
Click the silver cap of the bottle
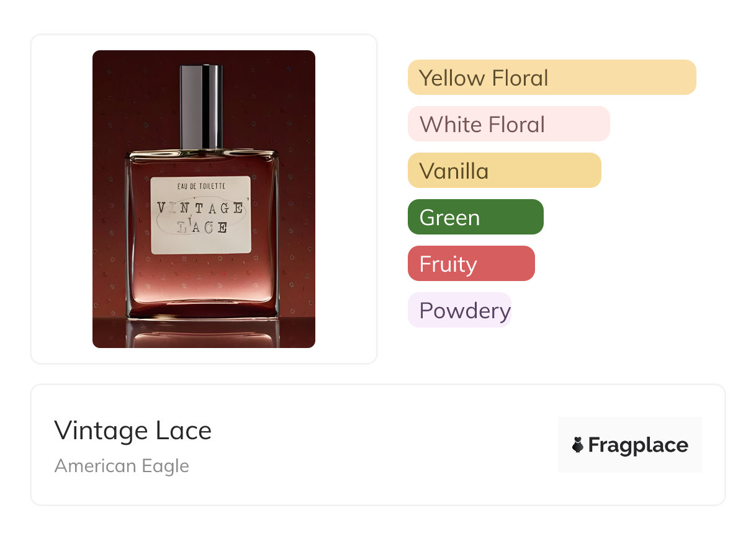pyautogui.click(x=201, y=107)
